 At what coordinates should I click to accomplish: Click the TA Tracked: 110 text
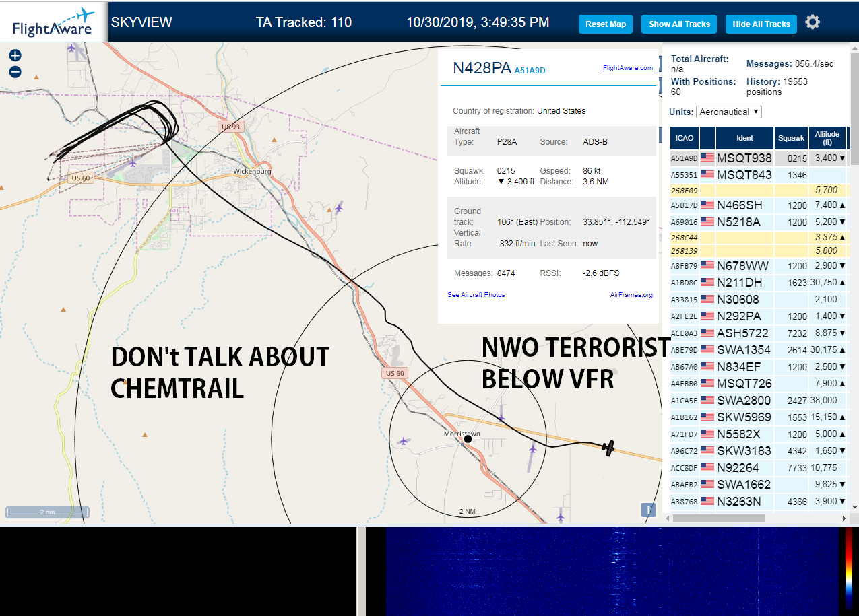tap(304, 22)
